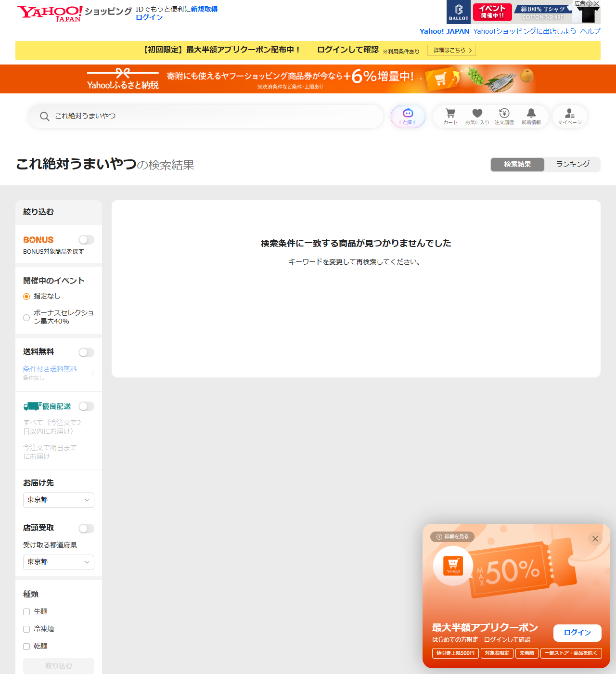Open the AI search assistant icon
616x674 pixels.
[408, 117]
